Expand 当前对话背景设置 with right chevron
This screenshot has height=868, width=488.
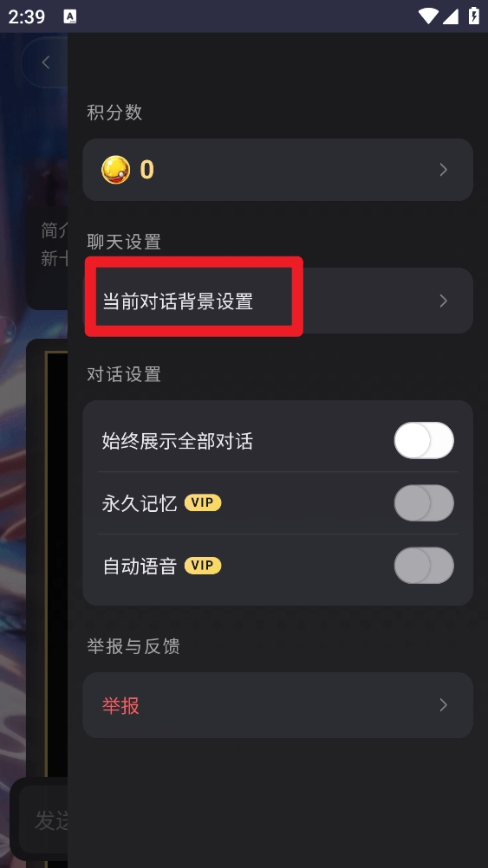[443, 301]
